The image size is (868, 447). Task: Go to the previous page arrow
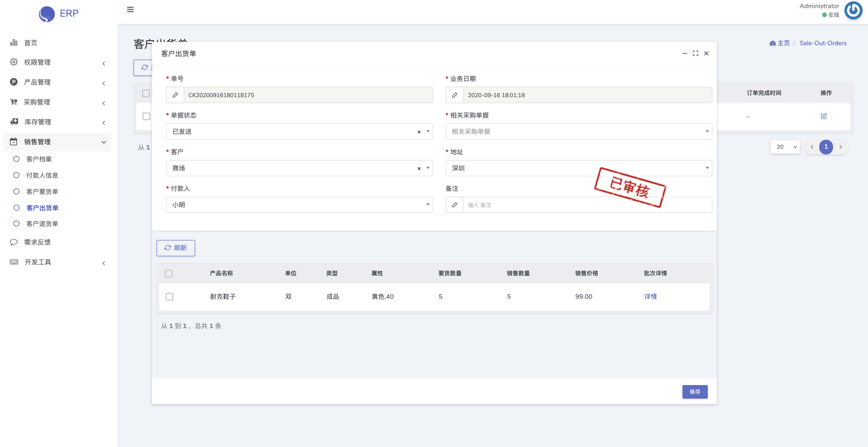[812, 147]
